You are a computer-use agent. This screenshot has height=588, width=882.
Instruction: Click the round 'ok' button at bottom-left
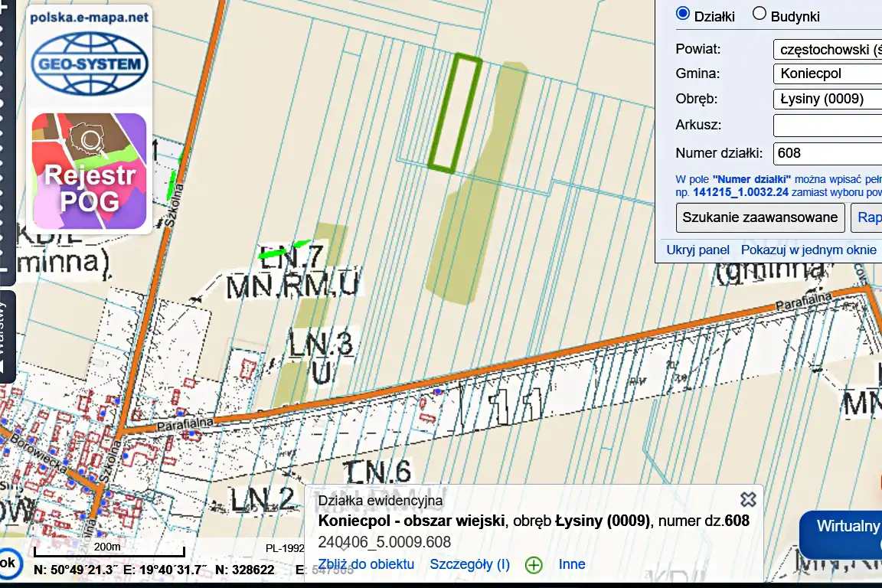click(x=8, y=563)
